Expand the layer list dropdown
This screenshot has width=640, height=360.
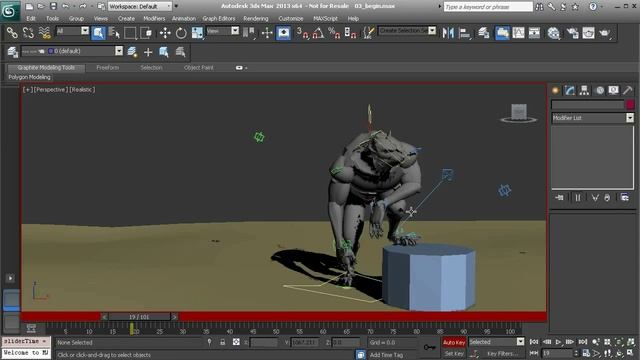pos(119,51)
